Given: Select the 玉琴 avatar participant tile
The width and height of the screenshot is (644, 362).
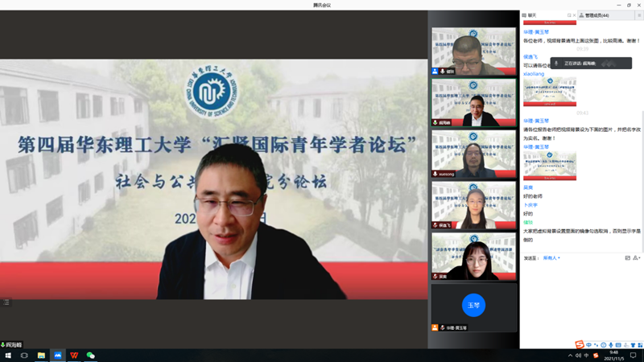Looking at the screenshot, I should [473, 306].
